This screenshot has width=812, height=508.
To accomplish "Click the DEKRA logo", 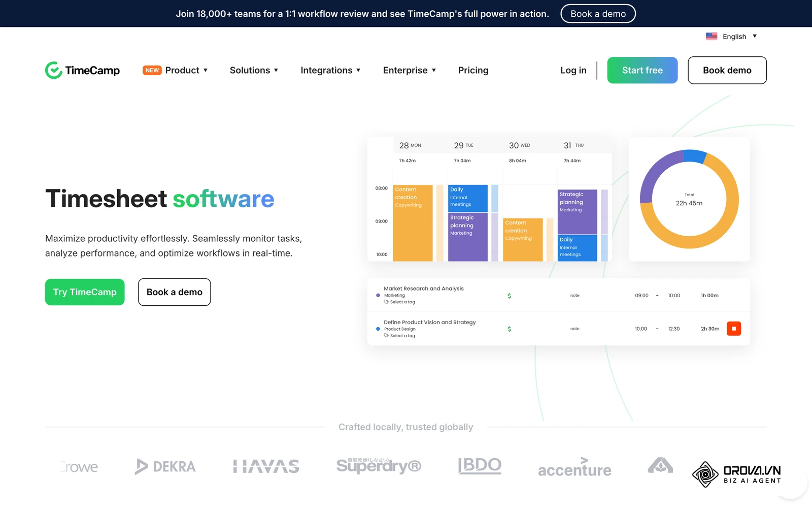I will pyautogui.click(x=165, y=466).
